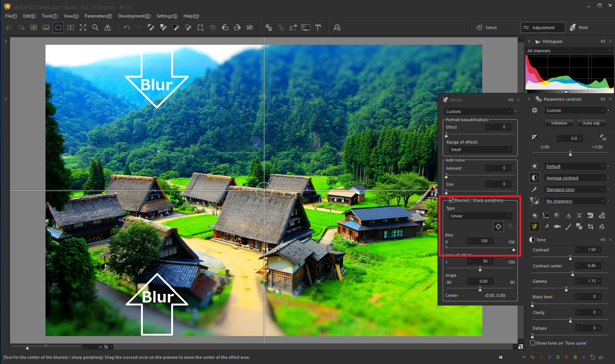Open the Parameters menu
Screen dimensions: 615x364
98,16
